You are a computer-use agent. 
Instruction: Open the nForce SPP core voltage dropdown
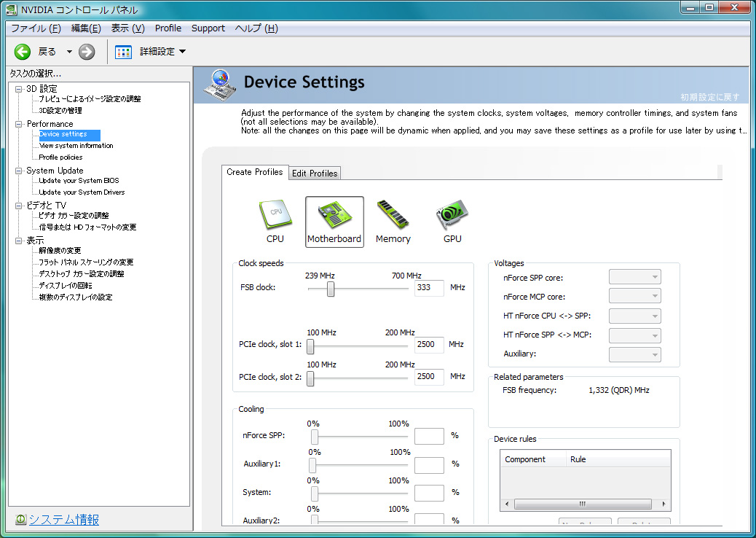[634, 277]
